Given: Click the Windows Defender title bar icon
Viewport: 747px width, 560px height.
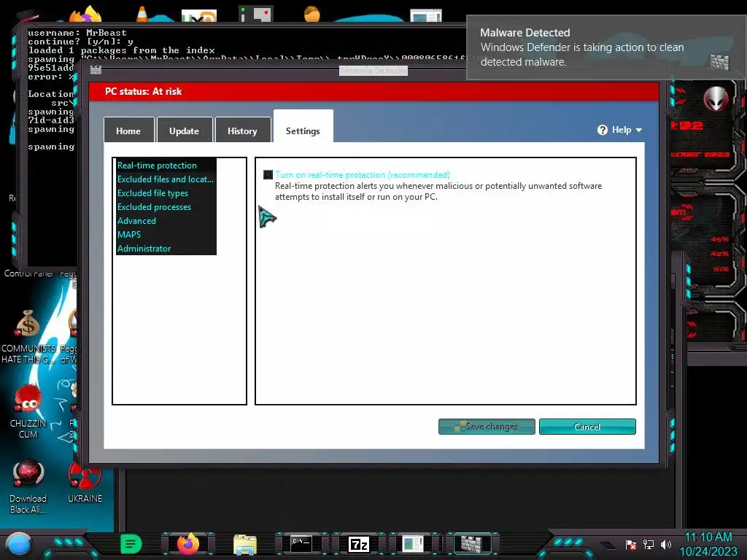Looking at the screenshot, I should coord(96,70).
